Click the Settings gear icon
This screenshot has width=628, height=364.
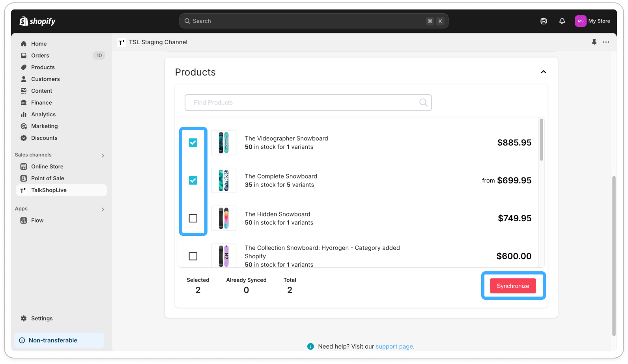24,318
